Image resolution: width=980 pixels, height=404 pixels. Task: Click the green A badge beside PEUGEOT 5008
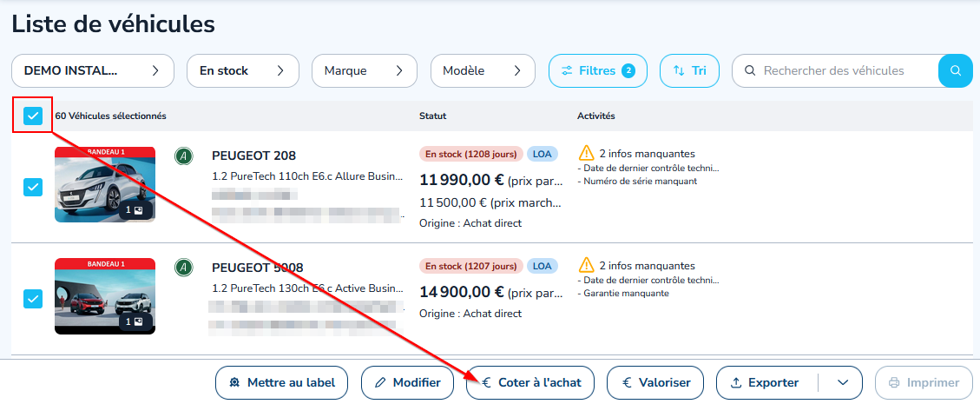(183, 268)
